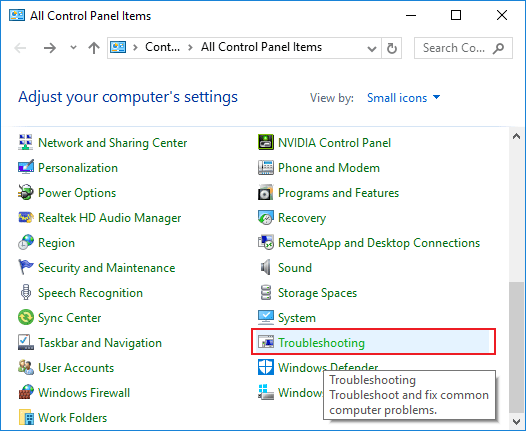Refresh the Control Panel view
The height and width of the screenshot is (431, 526).
(x=391, y=48)
